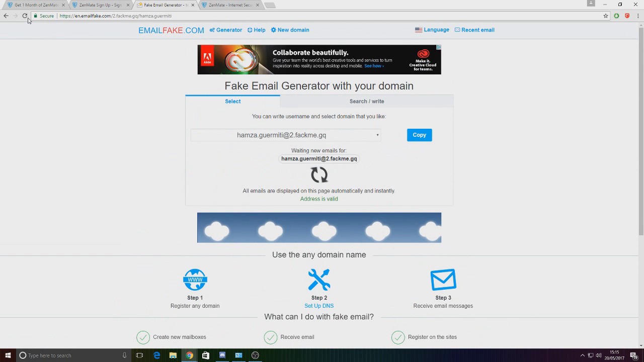The image size is (644, 362).
Task: Click the browser forward arrow
Action: pos(16,16)
